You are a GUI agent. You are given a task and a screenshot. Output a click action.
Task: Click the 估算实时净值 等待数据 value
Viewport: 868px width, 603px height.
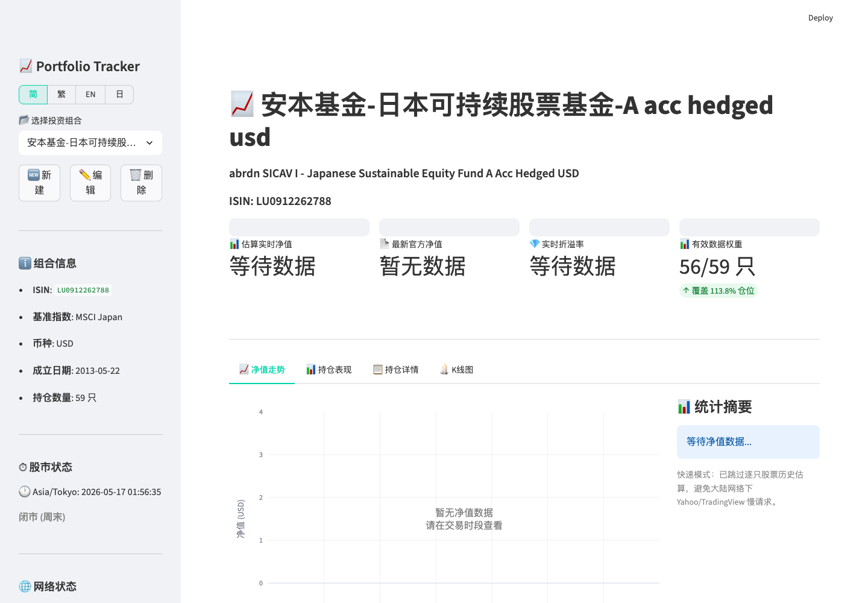coord(272,266)
